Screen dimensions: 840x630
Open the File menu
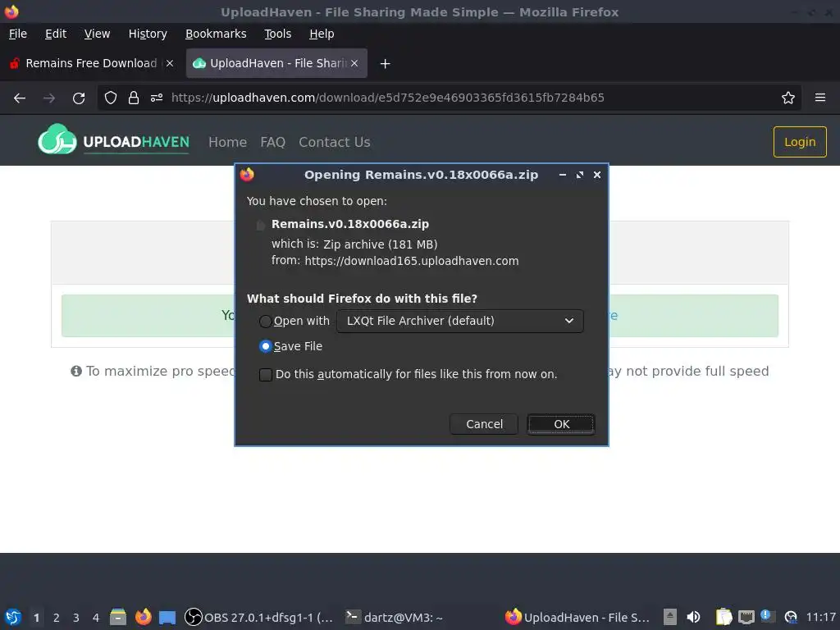pyautogui.click(x=18, y=34)
